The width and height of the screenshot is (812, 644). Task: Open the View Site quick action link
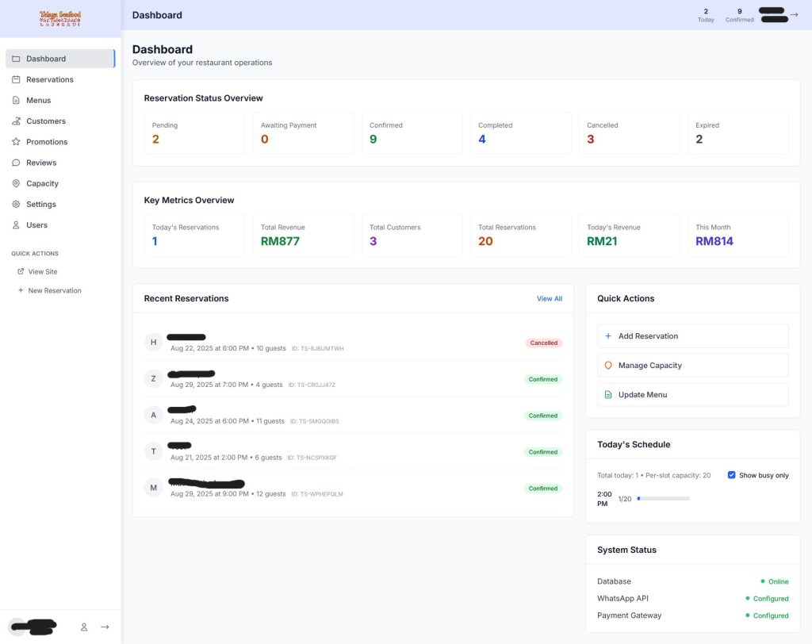point(42,271)
